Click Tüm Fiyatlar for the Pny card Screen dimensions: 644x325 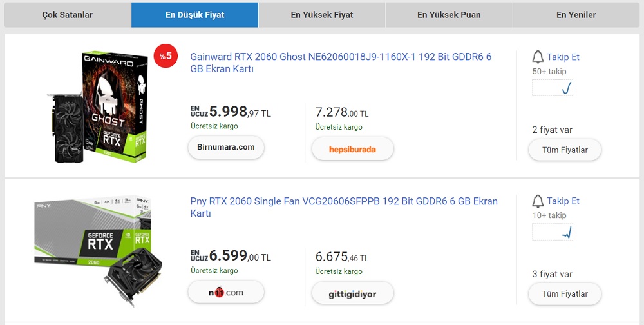[565, 294]
